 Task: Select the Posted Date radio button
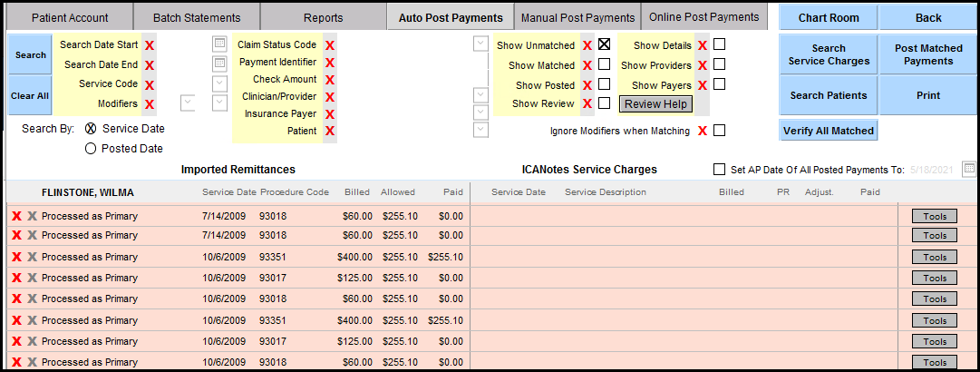click(91, 149)
